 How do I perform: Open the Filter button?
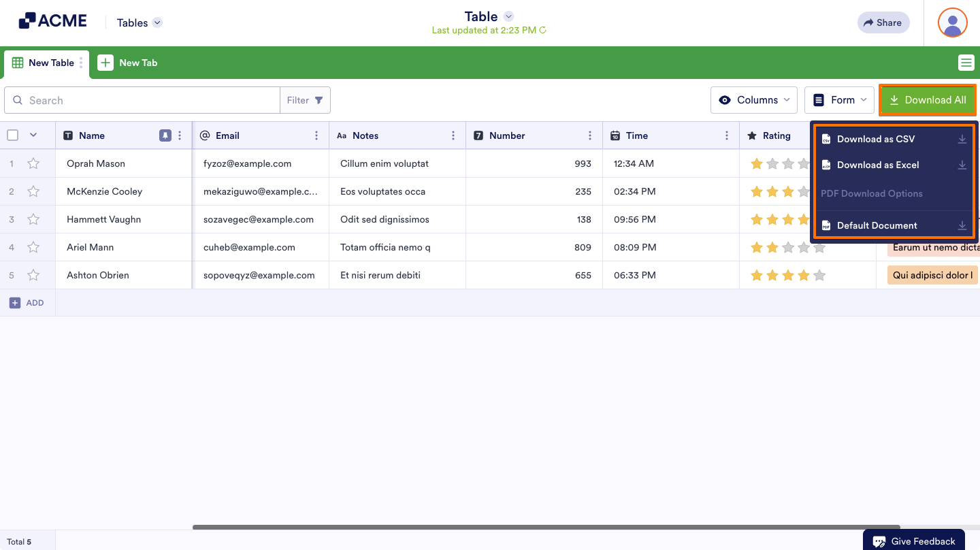(305, 100)
